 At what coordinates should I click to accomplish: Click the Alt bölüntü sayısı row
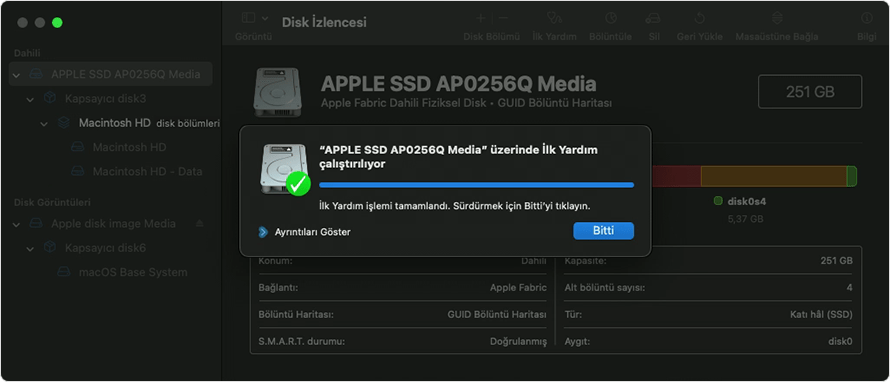(708, 288)
